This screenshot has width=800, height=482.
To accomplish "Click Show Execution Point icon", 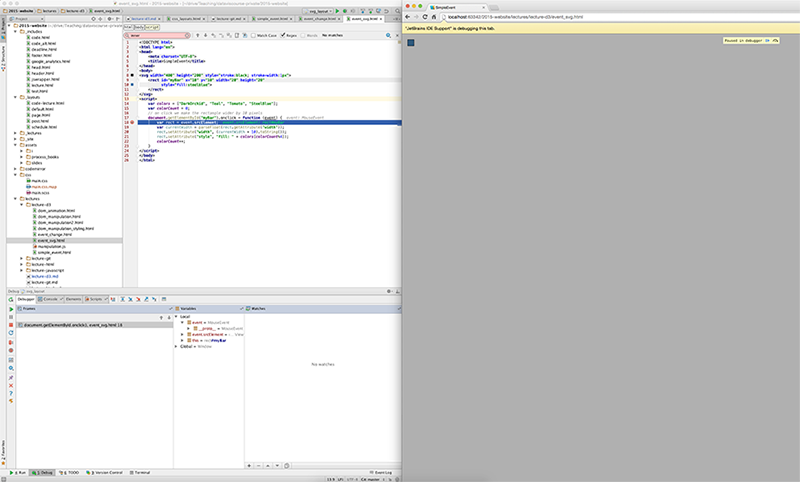I will click(x=113, y=299).
